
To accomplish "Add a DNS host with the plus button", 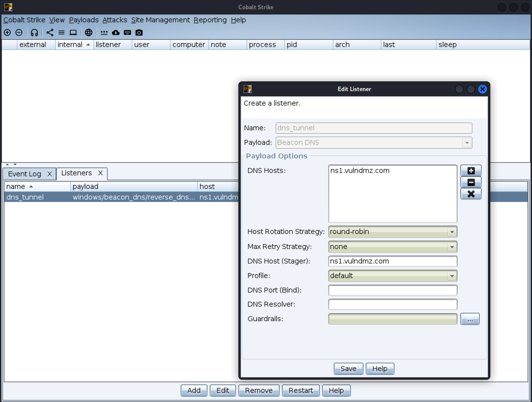I will 471,171.
